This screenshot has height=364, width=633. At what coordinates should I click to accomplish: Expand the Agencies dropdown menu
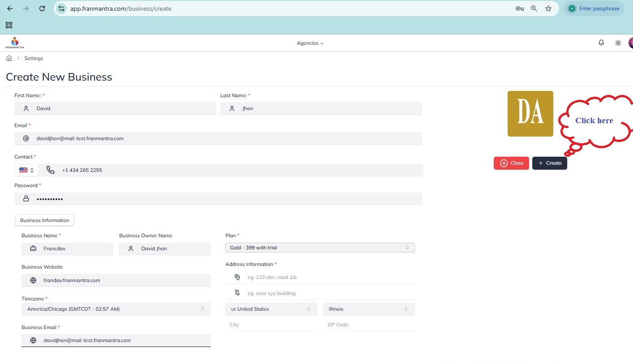point(310,43)
